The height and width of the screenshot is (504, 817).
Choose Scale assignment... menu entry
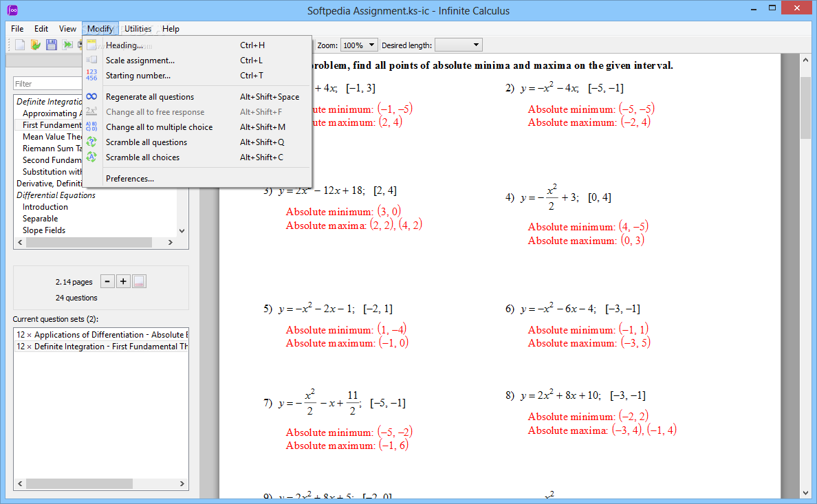(197, 60)
